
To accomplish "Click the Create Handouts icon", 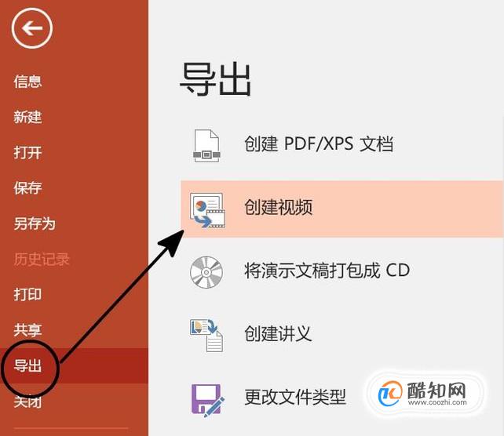I will coord(206,335).
